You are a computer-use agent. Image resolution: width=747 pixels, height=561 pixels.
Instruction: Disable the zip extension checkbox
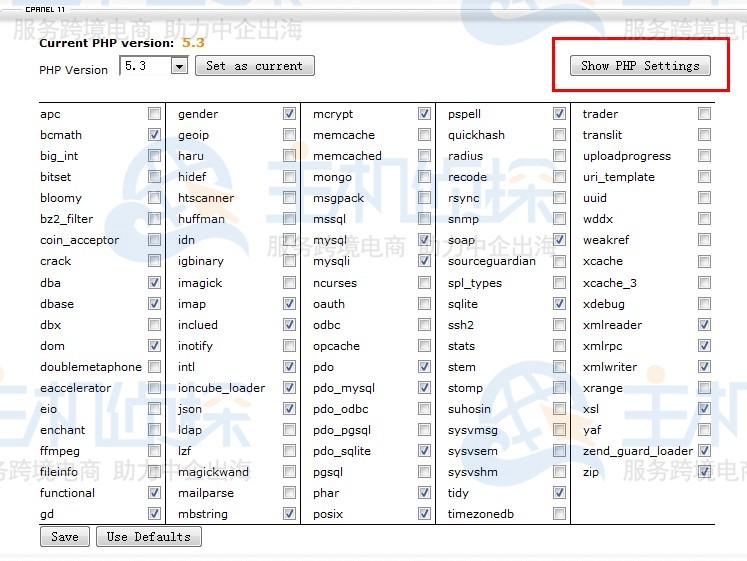point(704,472)
